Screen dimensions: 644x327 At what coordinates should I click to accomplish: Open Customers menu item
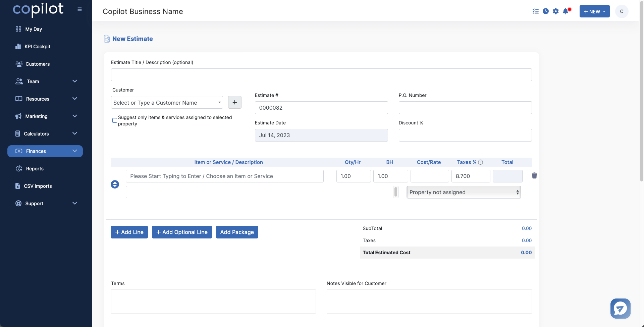[38, 64]
